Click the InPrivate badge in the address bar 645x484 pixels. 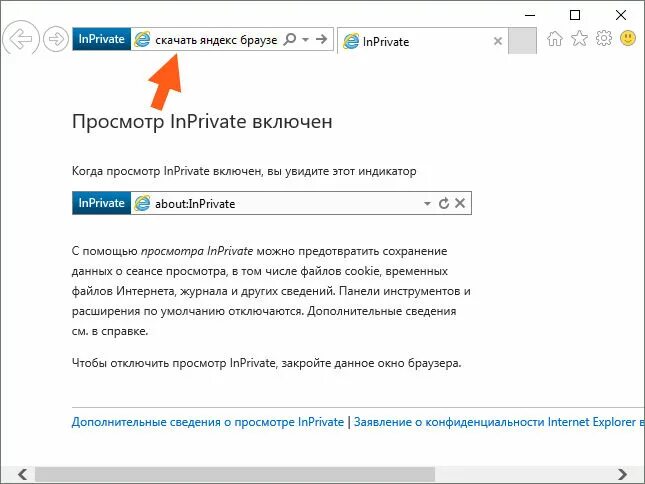coord(102,39)
